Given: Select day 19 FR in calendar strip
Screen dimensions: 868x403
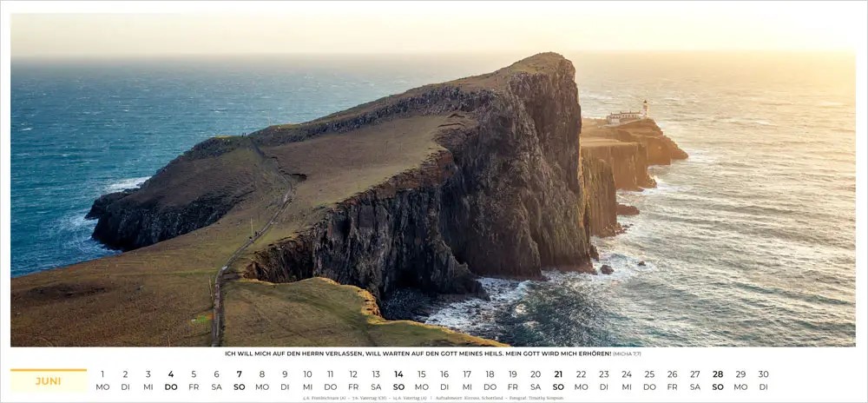Looking at the screenshot, I should [513, 380].
